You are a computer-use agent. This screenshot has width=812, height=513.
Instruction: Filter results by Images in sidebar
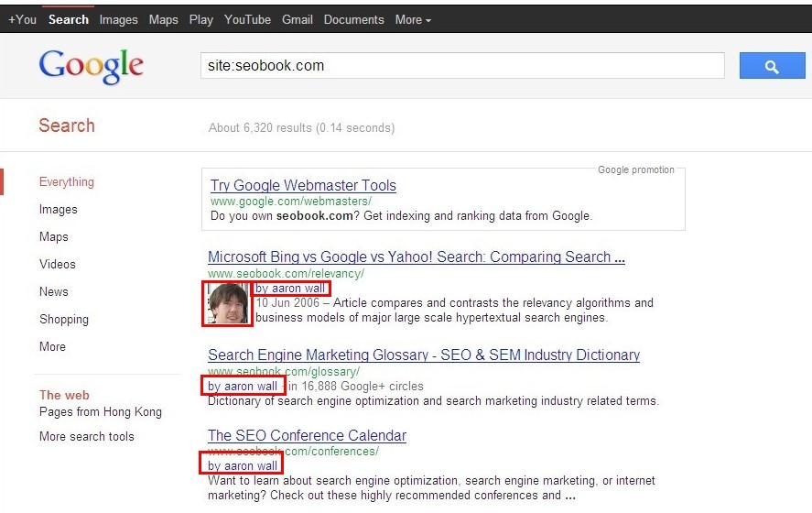click(58, 210)
